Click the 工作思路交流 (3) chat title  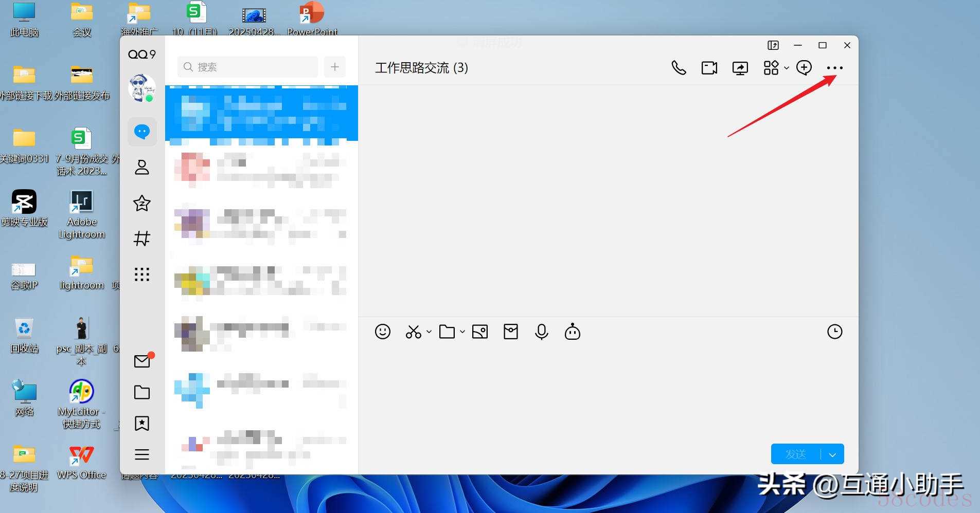click(x=421, y=68)
